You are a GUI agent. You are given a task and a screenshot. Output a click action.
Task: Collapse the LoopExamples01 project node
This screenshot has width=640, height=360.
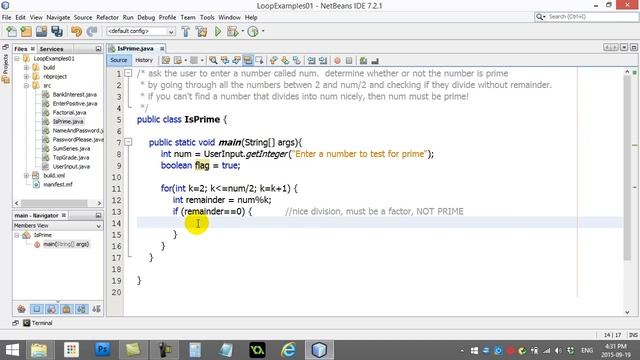17,58
